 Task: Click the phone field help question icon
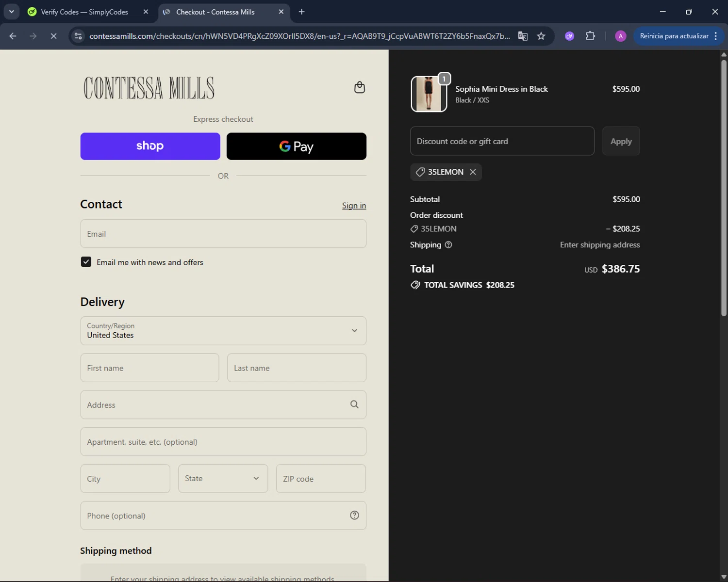354,515
